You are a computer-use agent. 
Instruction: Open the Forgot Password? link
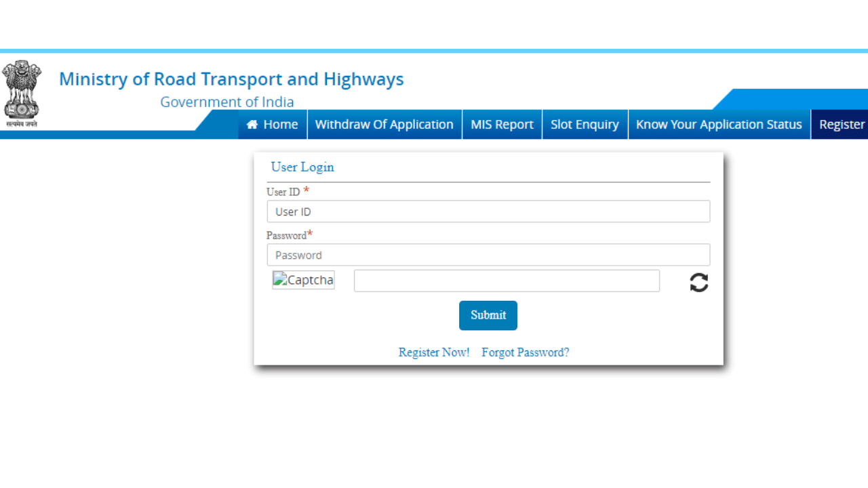[x=525, y=352]
